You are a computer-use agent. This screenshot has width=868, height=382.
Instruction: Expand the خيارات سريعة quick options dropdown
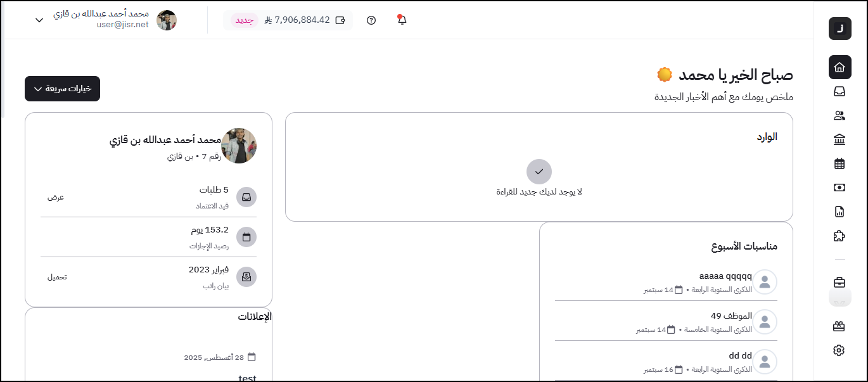62,89
